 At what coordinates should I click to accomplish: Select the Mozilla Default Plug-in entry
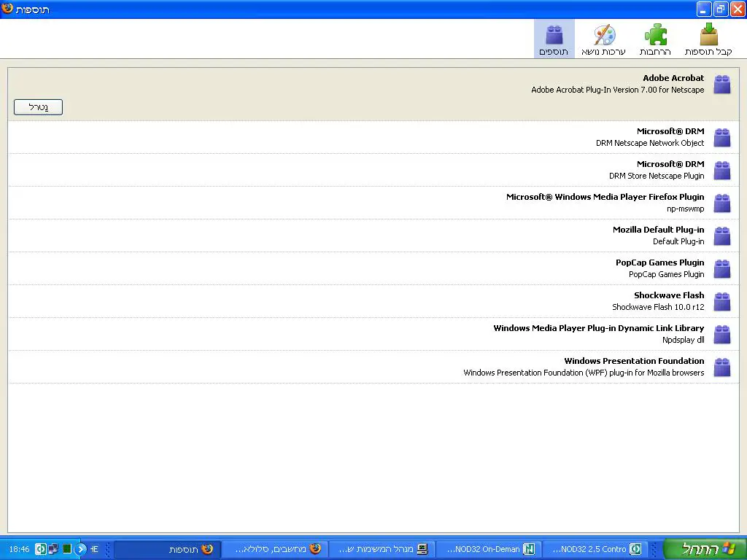point(658,236)
